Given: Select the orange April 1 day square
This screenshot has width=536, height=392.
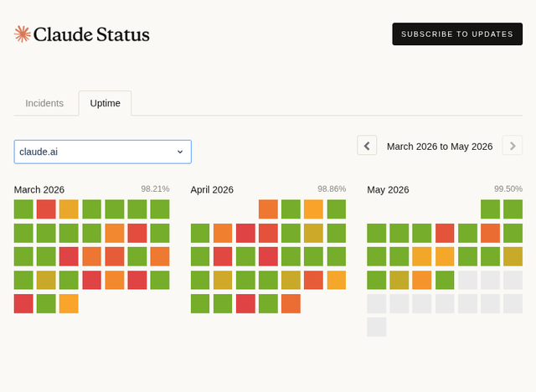Looking at the screenshot, I should click(x=268, y=209).
